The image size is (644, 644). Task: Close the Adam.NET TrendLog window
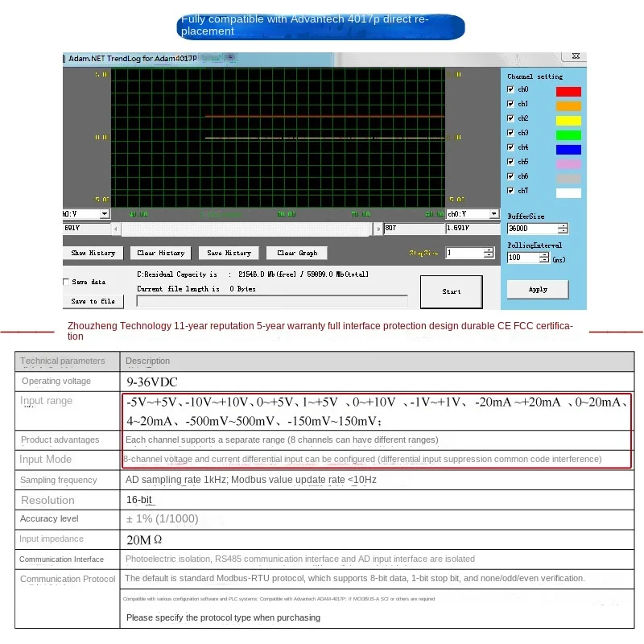[x=576, y=56]
